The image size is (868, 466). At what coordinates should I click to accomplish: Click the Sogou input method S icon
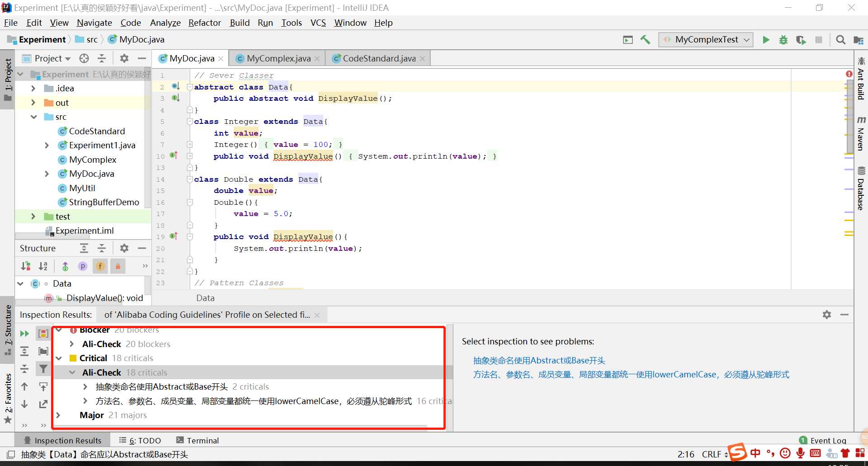click(x=737, y=452)
